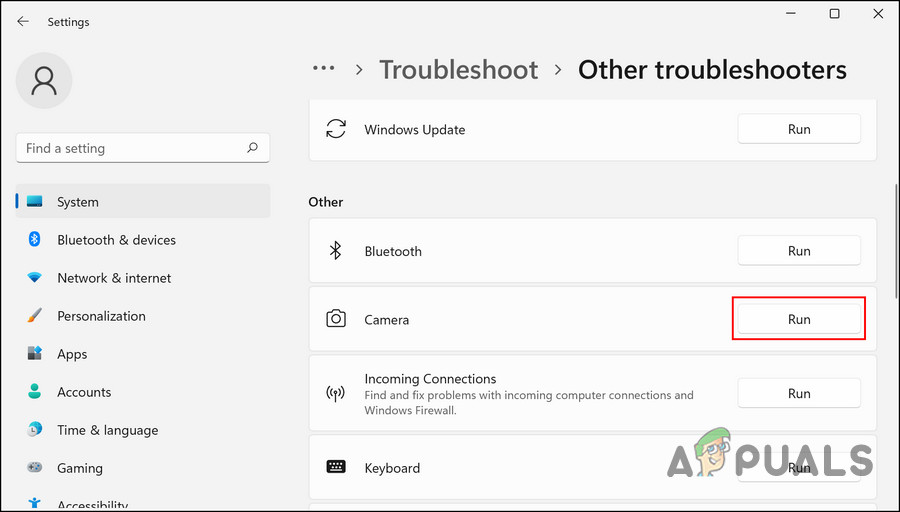Open Personalization settings

click(x=101, y=316)
